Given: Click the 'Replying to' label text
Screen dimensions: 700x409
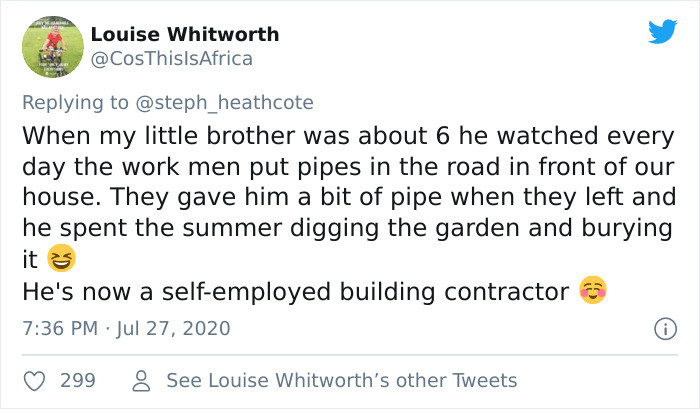Looking at the screenshot, I should click(x=79, y=100).
